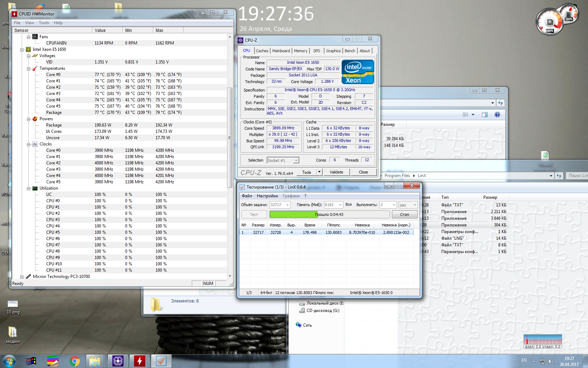Viewport: 588px width, 368px height.
Task: Click the network icon in system tray
Action: pos(542,361)
